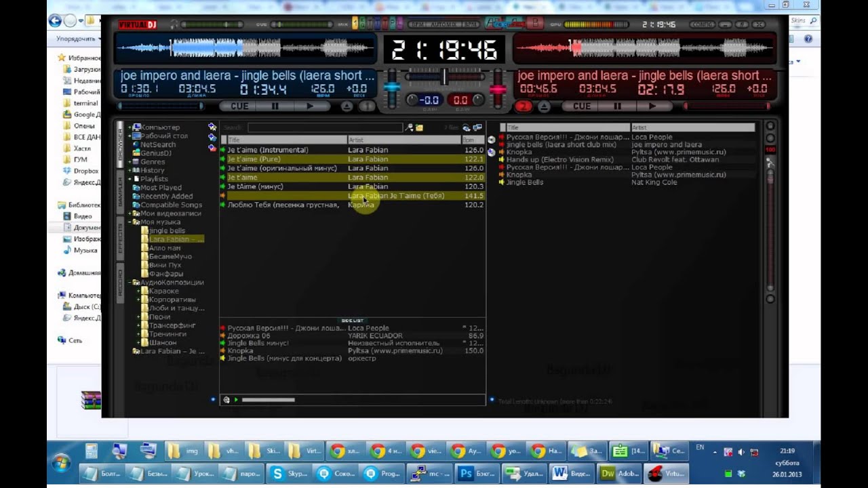
Task: Expand the Караоке subfolder
Action: 138,291
